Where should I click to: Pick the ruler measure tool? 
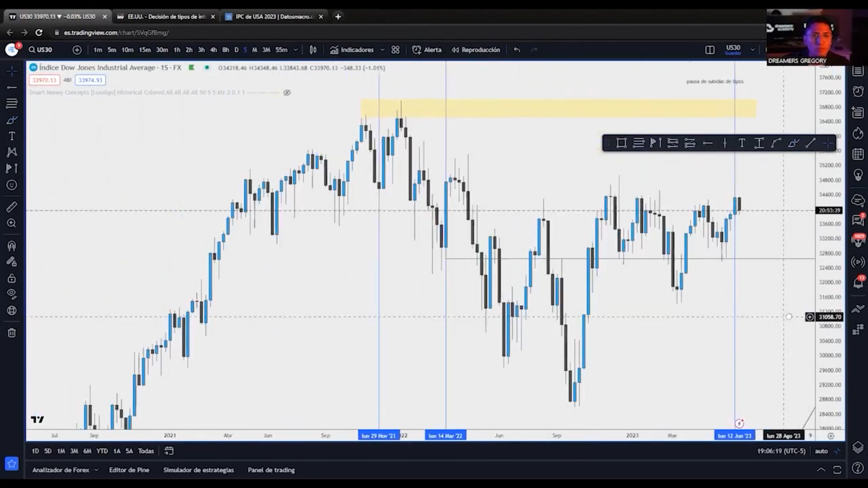[x=11, y=207]
